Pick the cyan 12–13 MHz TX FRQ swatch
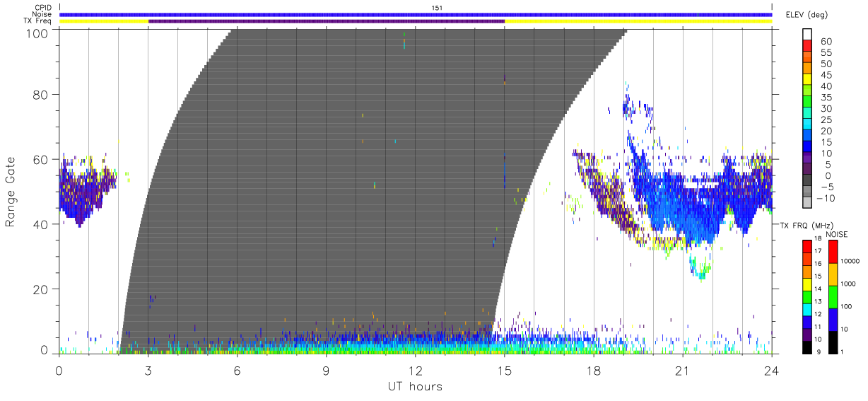 tap(807, 309)
